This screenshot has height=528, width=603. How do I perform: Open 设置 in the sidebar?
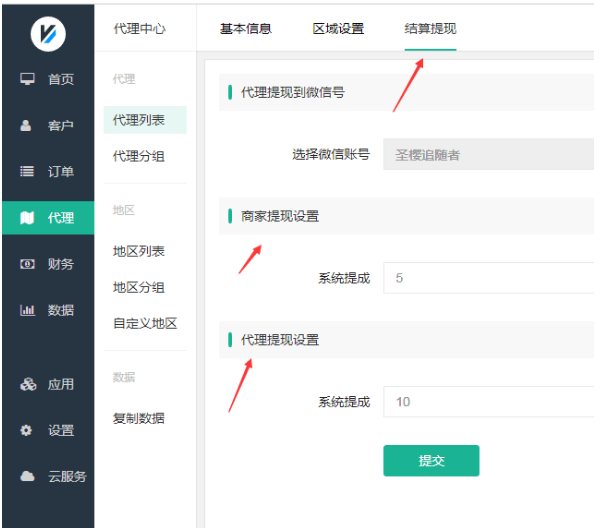(x=61, y=430)
